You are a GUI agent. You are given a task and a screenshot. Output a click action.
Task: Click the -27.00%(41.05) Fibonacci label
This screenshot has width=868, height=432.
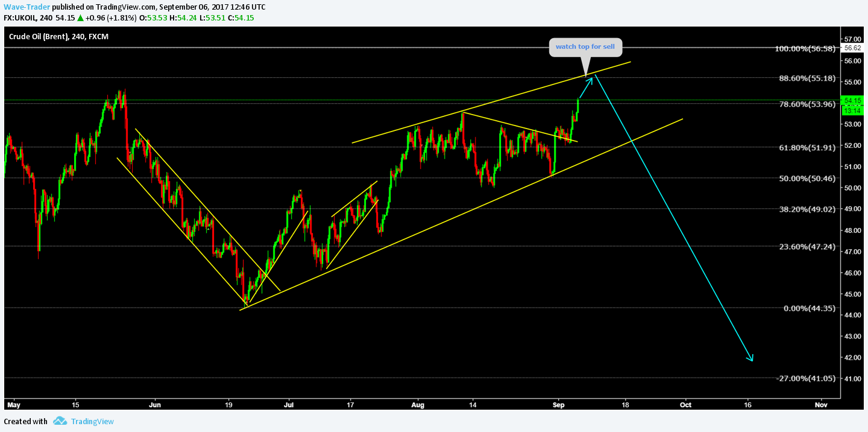[807, 378]
